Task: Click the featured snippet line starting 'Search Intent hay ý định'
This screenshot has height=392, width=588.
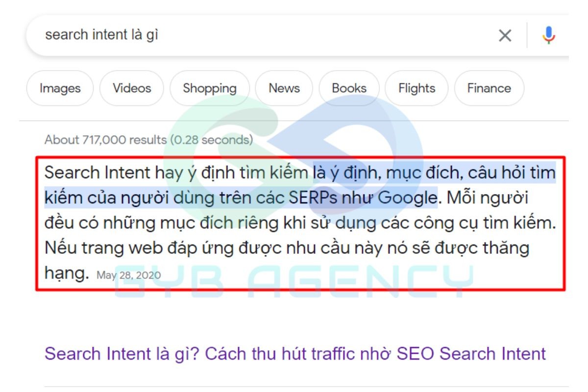Action: (300, 173)
